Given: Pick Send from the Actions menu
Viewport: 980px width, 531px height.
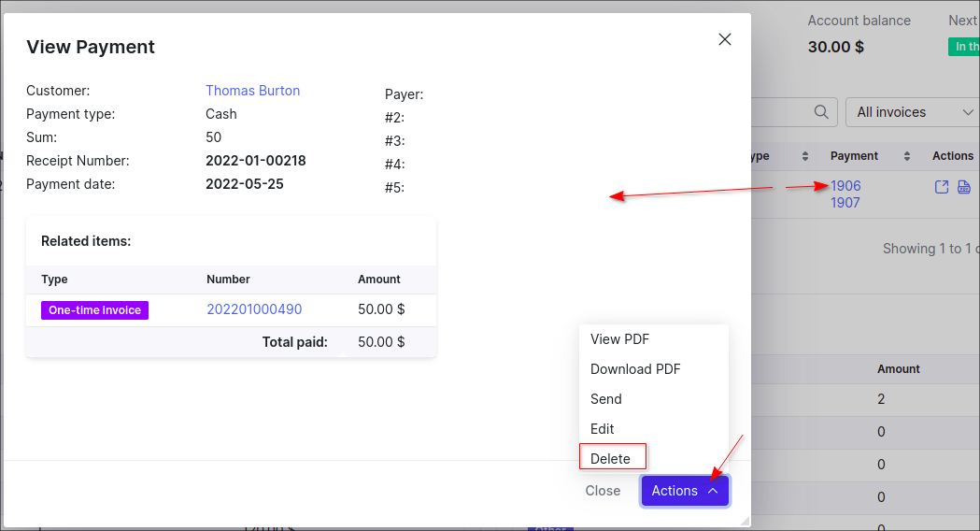Looking at the screenshot, I should tap(605, 399).
